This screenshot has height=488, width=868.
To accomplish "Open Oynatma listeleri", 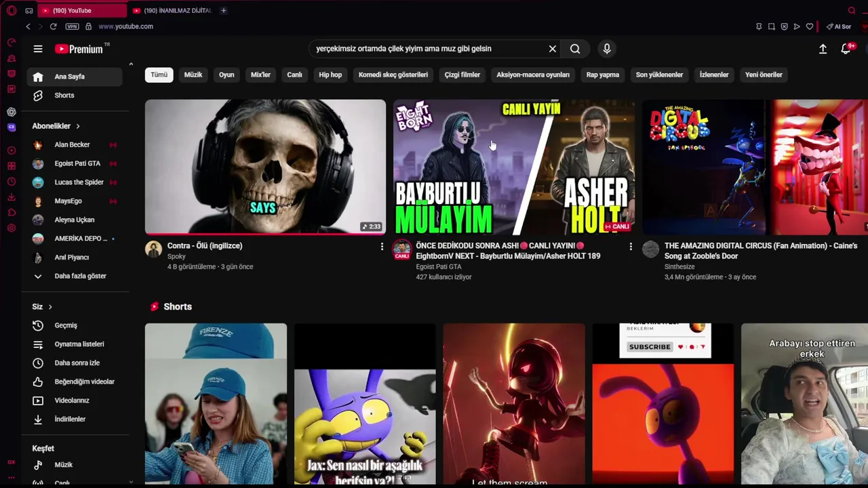I will point(75,344).
